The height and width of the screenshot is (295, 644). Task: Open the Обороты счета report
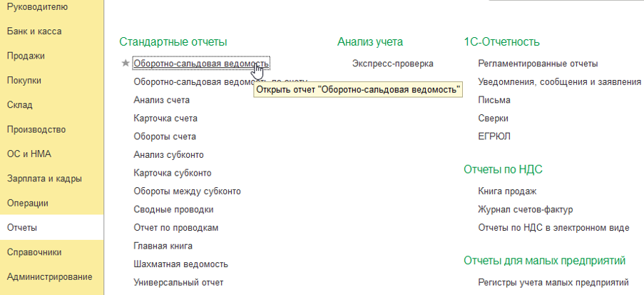[165, 136]
